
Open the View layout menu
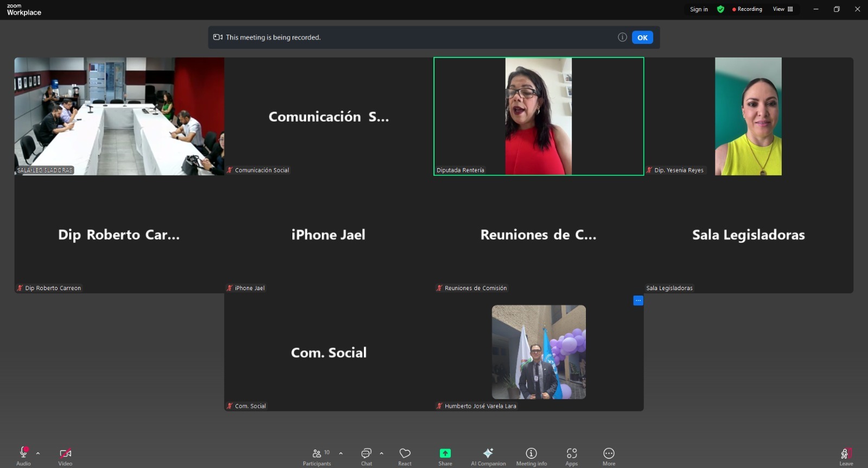click(783, 9)
